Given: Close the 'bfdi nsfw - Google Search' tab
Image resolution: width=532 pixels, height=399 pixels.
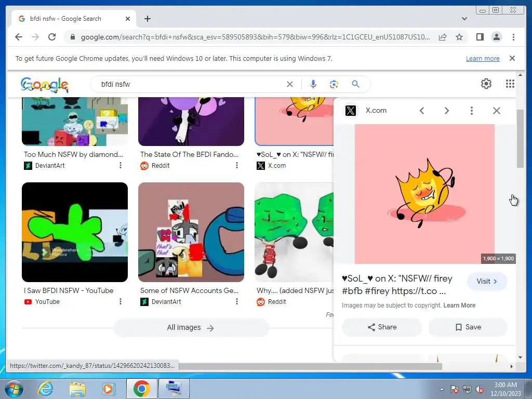Looking at the screenshot, I should coord(128,19).
